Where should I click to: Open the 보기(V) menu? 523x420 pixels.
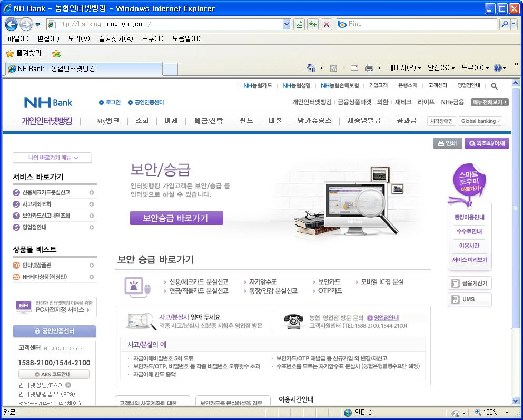pos(79,38)
